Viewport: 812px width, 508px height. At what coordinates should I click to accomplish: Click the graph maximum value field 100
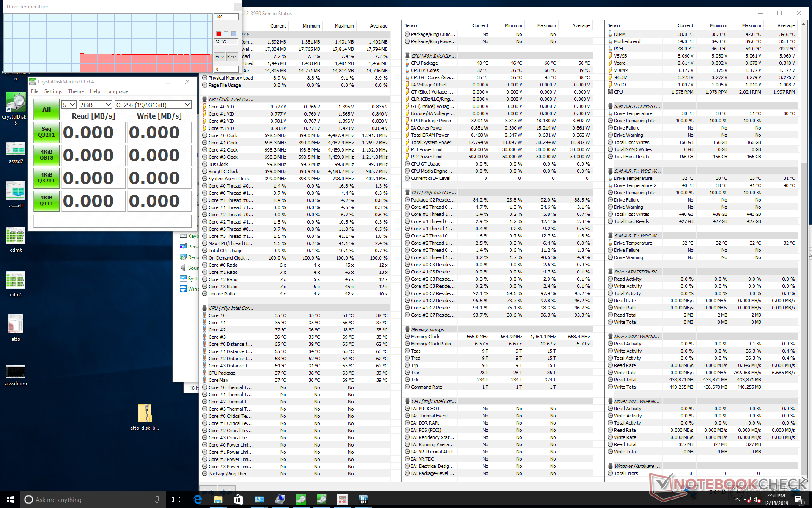coord(226,17)
